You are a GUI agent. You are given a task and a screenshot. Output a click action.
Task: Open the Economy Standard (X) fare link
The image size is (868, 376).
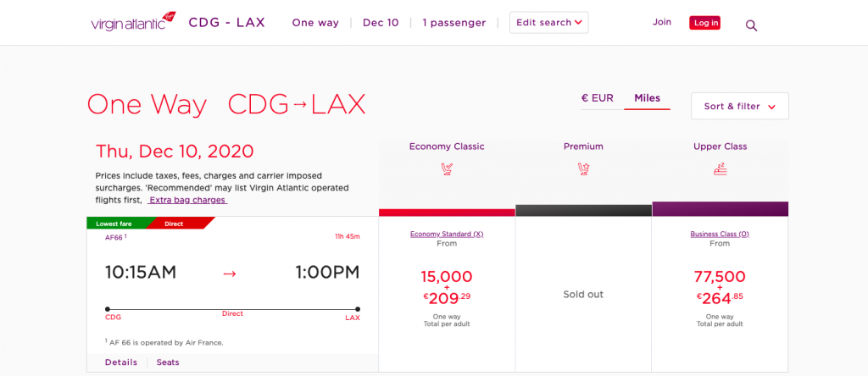coord(447,234)
